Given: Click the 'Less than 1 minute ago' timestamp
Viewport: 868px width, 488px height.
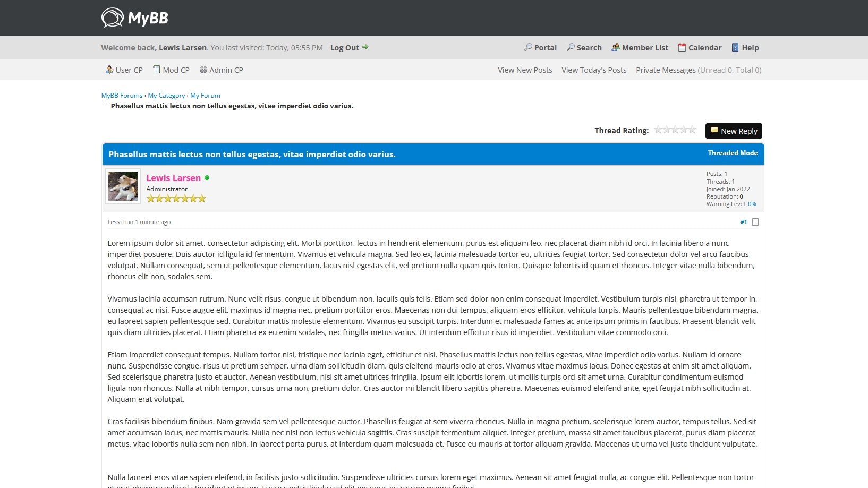Looking at the screenshot, I should 139,222.
